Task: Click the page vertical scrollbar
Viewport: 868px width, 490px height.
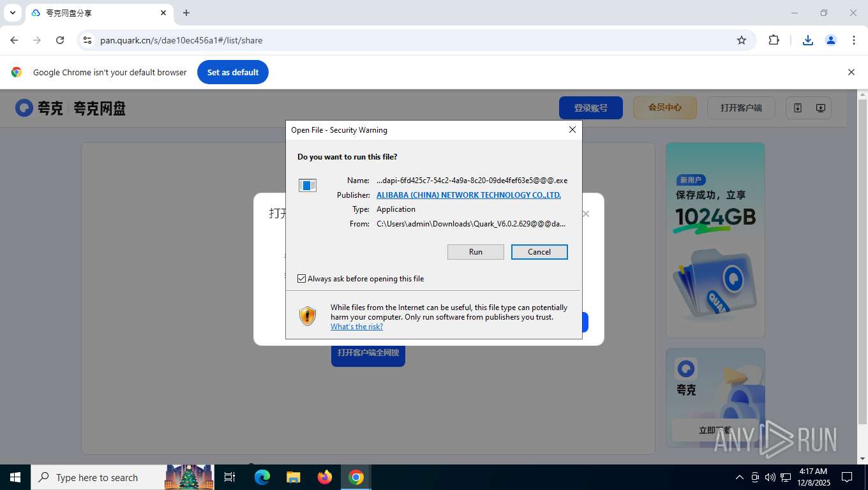Action: (x=862, y=262)
